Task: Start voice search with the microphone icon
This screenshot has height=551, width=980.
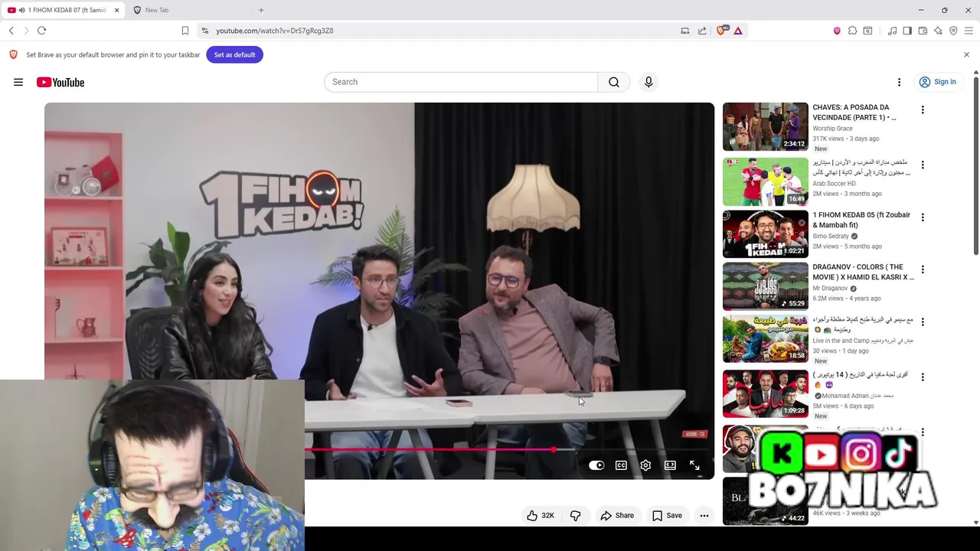Action: (x=648, y=82)
